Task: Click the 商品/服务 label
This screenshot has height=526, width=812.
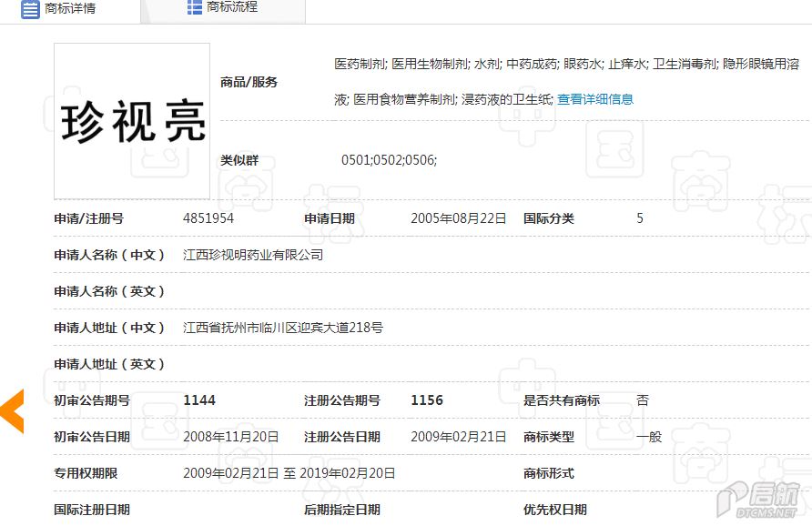Action: [x=249, y=82]
